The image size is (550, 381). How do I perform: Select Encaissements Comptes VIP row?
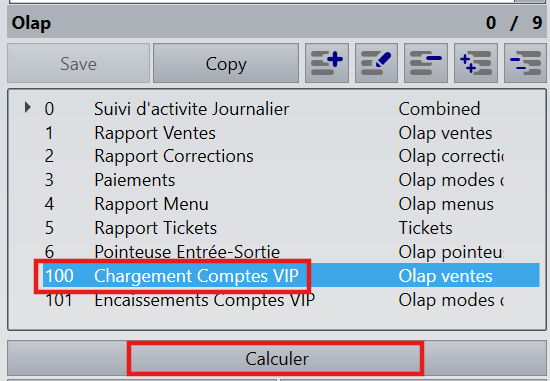coord(291,300)
